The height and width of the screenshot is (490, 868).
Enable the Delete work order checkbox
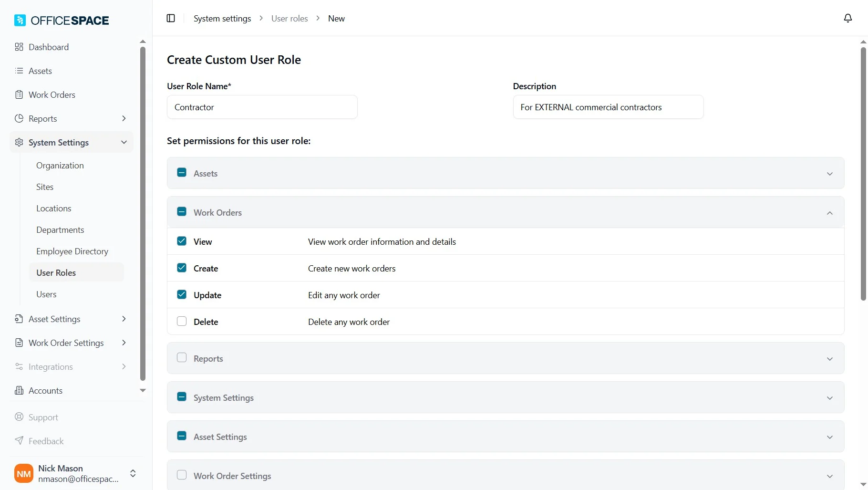[x=182, y=321]
